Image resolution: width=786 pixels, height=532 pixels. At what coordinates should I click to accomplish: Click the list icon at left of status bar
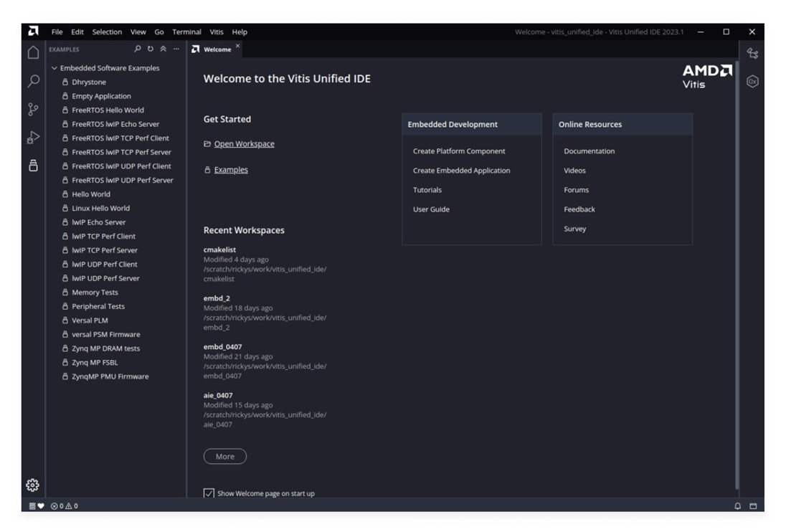[x=32, y=506]
